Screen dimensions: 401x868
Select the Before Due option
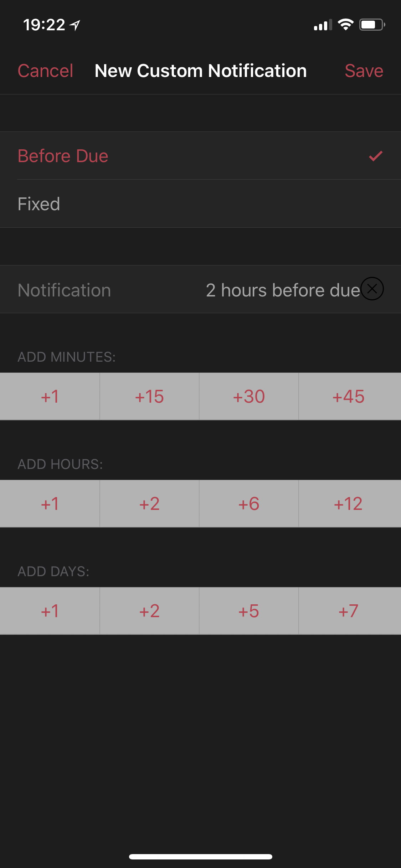(63, 156)
